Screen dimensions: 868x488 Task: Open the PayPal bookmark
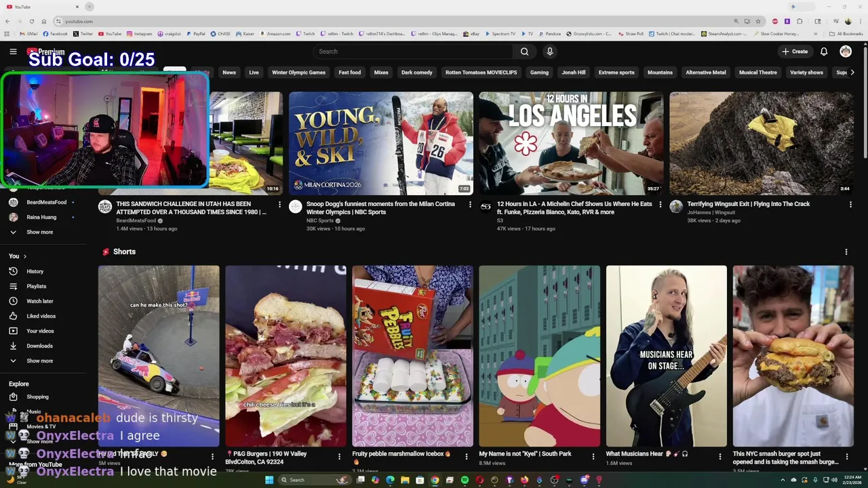pos(195,34)
